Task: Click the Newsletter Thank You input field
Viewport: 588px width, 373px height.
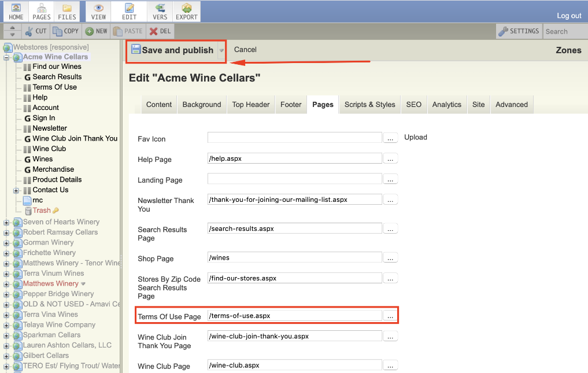Action: coord(295,200)
